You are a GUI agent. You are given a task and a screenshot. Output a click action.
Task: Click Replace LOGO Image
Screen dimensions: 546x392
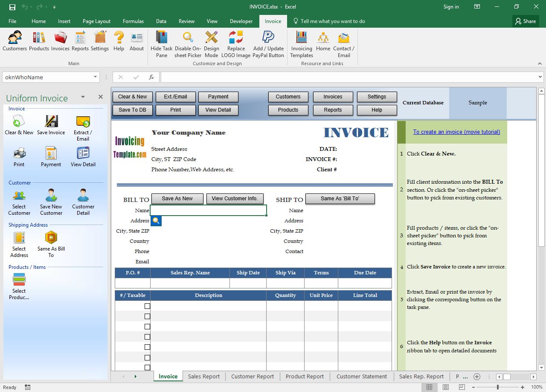point(236,44)
